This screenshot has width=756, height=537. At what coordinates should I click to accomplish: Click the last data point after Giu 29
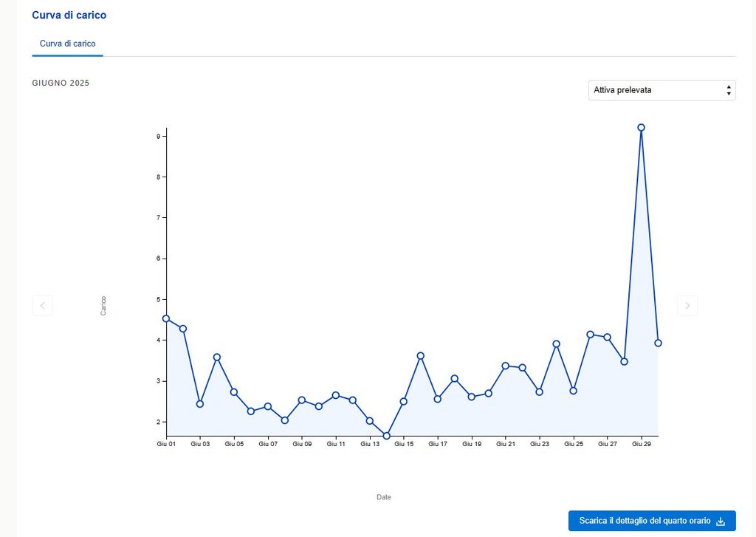(x=658, y=343)
